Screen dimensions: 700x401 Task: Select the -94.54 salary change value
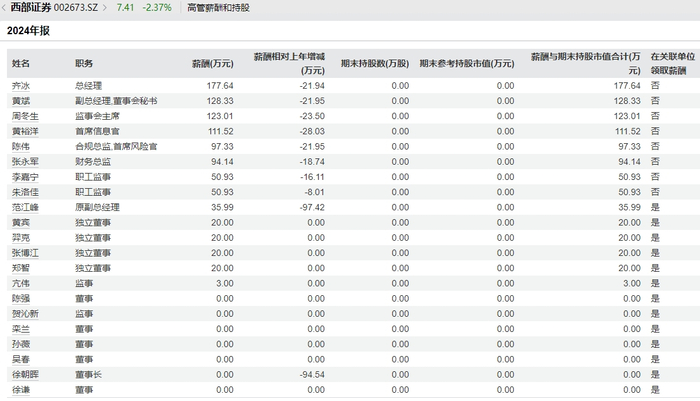tap(312, 374)
